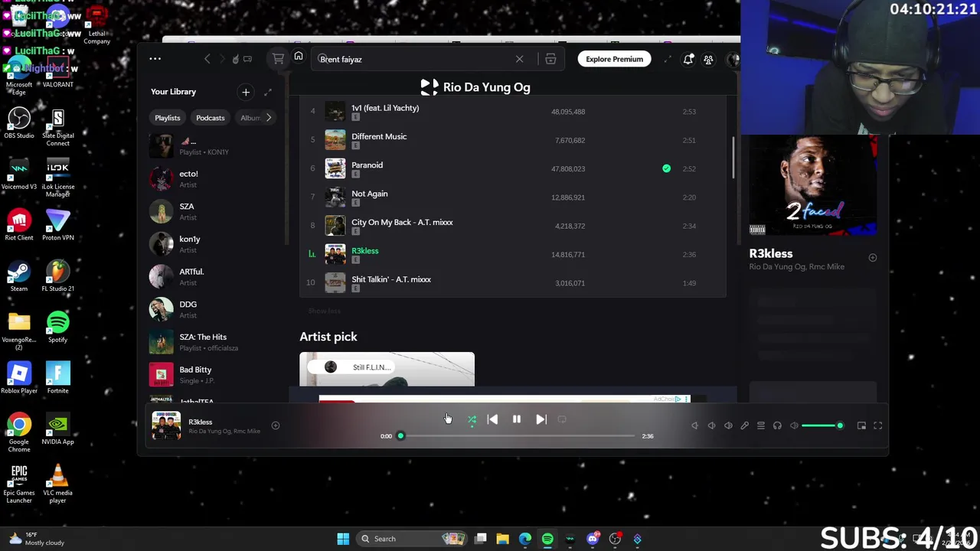Click the Explore Premium button

614,59
